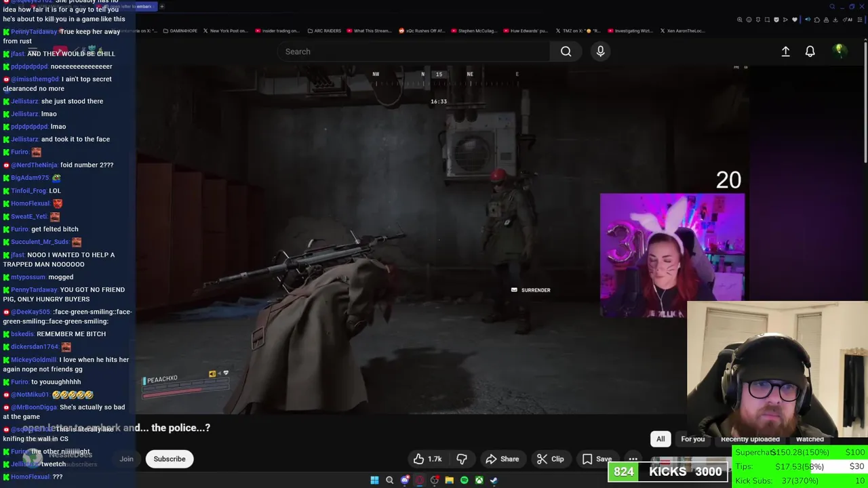This screenshot has height=488, width=868.
Task: Open a new browser tab with plus
Action: click(x=162, y=6)
